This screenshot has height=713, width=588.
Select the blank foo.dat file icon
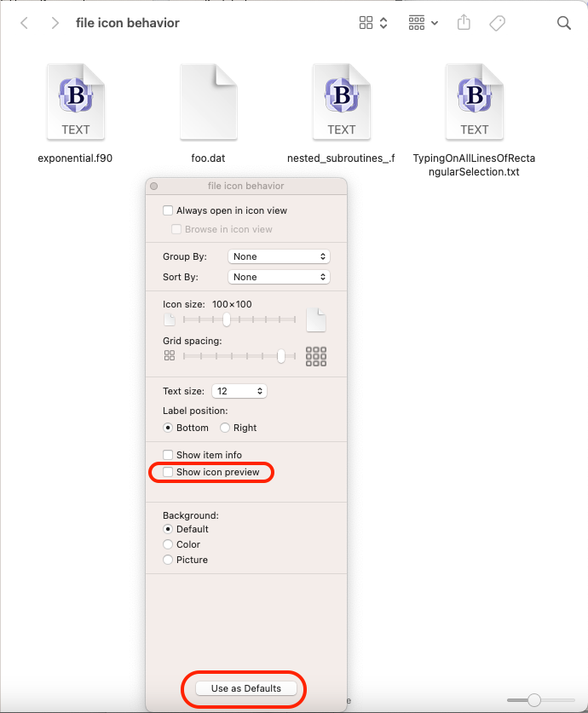[x=208, y=101]
